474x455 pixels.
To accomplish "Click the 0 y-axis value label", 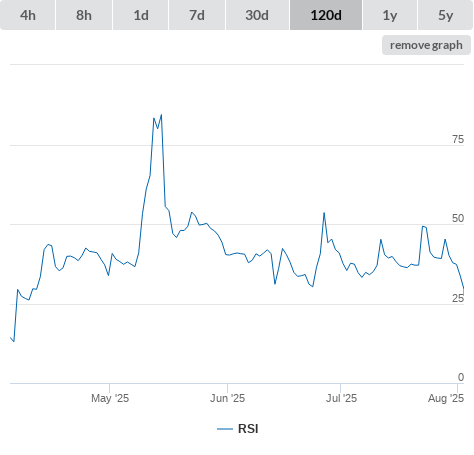I will pos(461,377).
